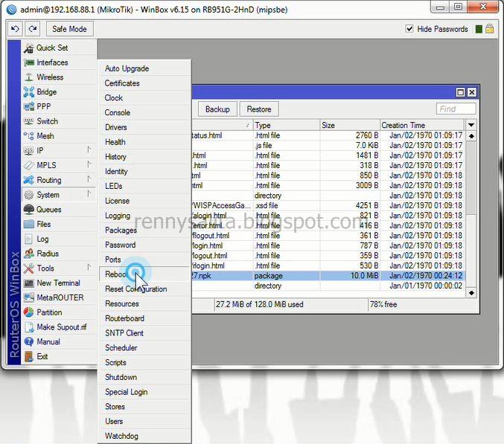
Task: Select the PPP icon
Action: (28, 106)
